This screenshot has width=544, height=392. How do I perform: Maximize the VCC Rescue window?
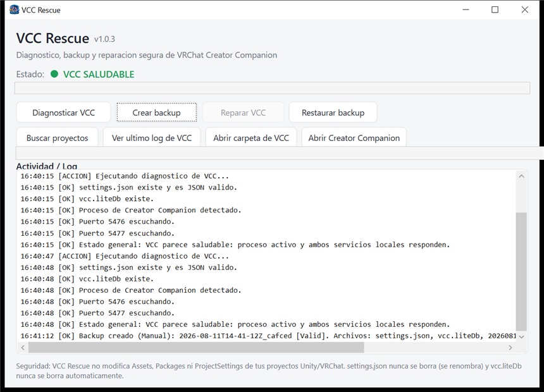[495, 9]
